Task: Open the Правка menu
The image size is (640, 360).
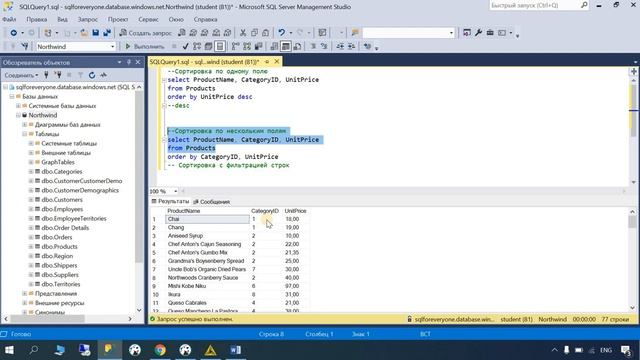Action: pyautogui.click(x=37, y=19)
